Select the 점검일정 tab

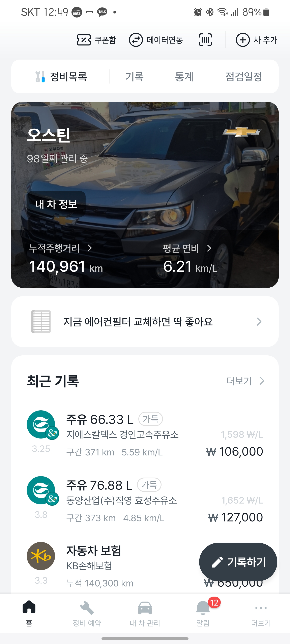coord(243,76)
